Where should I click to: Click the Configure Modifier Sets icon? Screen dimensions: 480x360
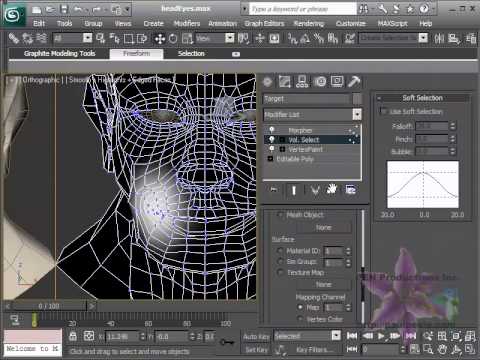coord(350,190)
